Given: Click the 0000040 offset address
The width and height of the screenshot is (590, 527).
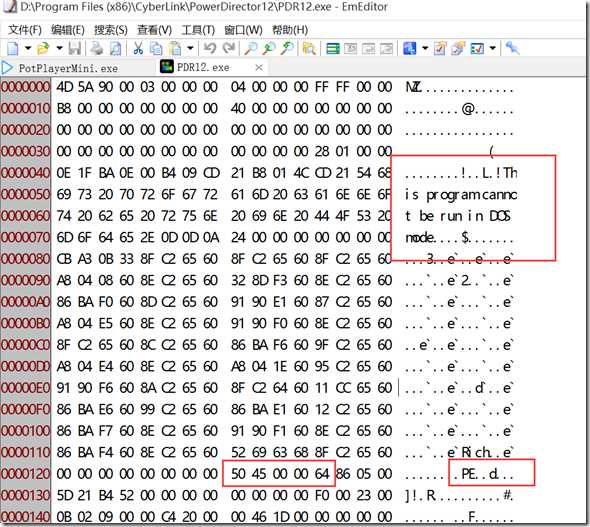Looking at the screenshot, I should coord(26,173).
